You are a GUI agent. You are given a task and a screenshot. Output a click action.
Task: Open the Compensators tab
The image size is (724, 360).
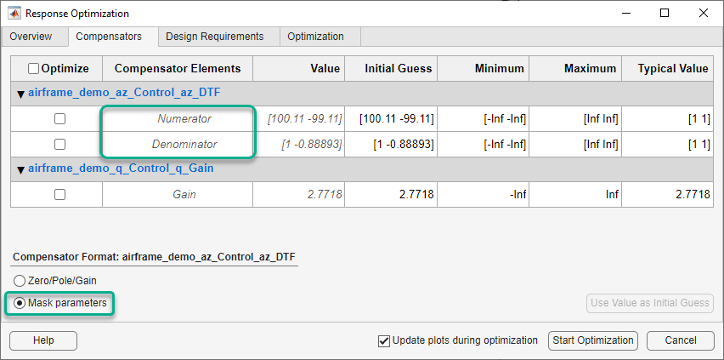(x=109, y=36)
